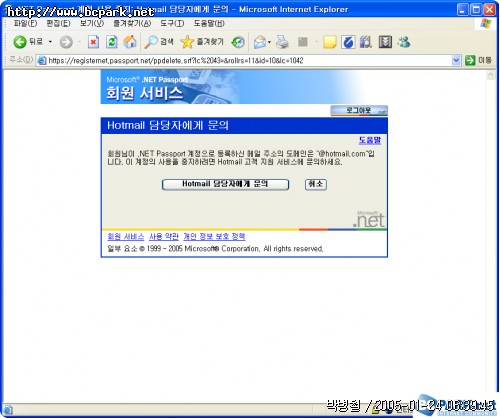Expand the Mail dropdown arrow
Viewport: 500px width, 418px height.
click(269, 42)
